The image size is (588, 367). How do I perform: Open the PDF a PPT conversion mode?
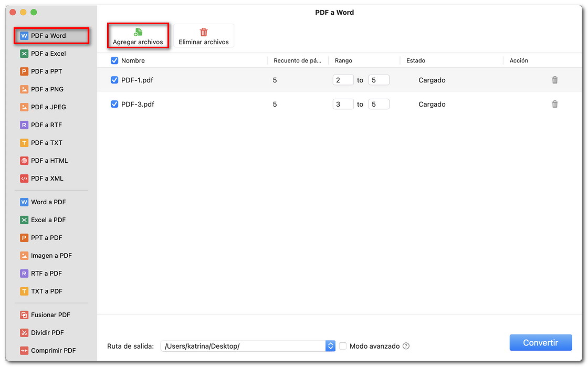[24, 71]
